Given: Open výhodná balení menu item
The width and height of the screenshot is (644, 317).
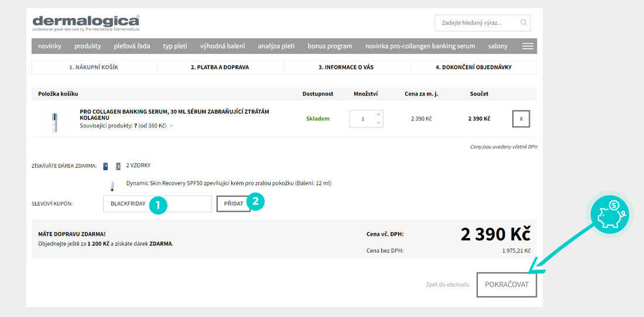Looking at the screenshot, I should pos(222,46).
